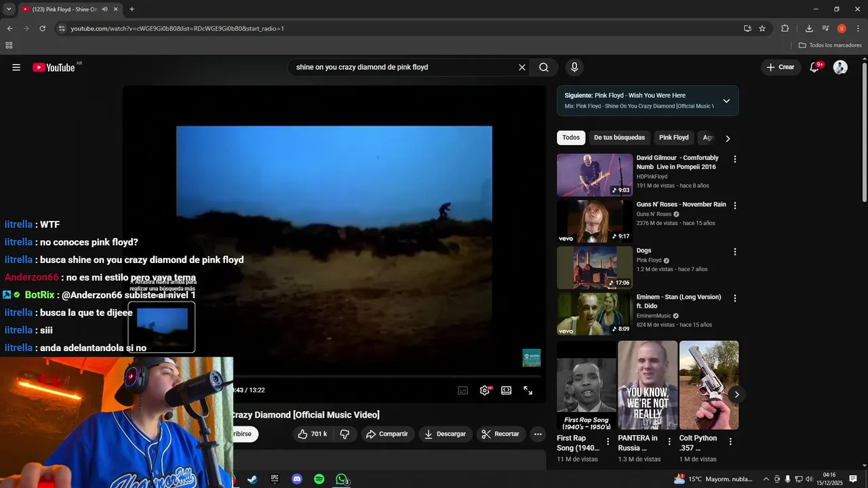Open Chrome downloads

[x=809, y=28]
